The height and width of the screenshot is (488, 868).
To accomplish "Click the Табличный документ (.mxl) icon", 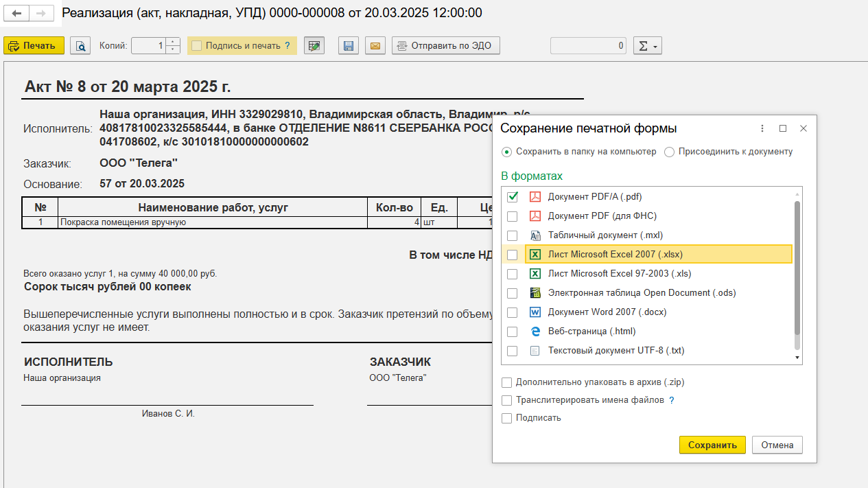I will [535, 235].
